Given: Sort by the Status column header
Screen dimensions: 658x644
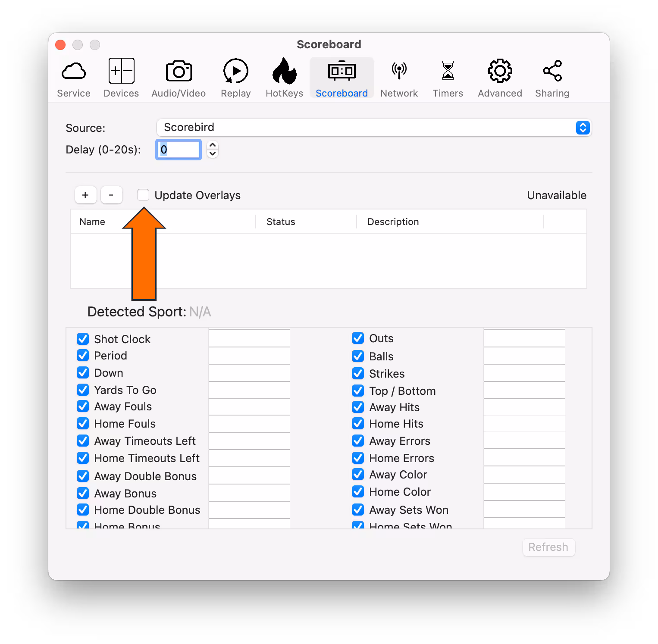Looking at the screenshot, I should pyautogui.click(x=306, y=222).
